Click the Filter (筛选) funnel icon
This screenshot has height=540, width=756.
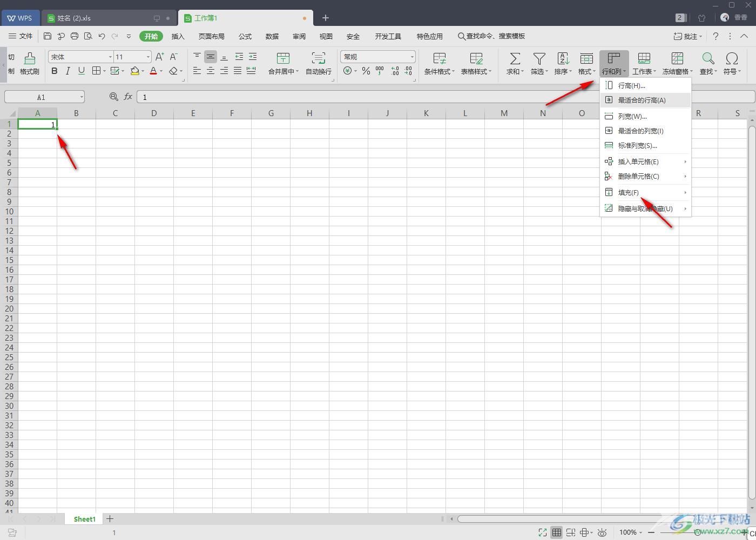point(539,58)
